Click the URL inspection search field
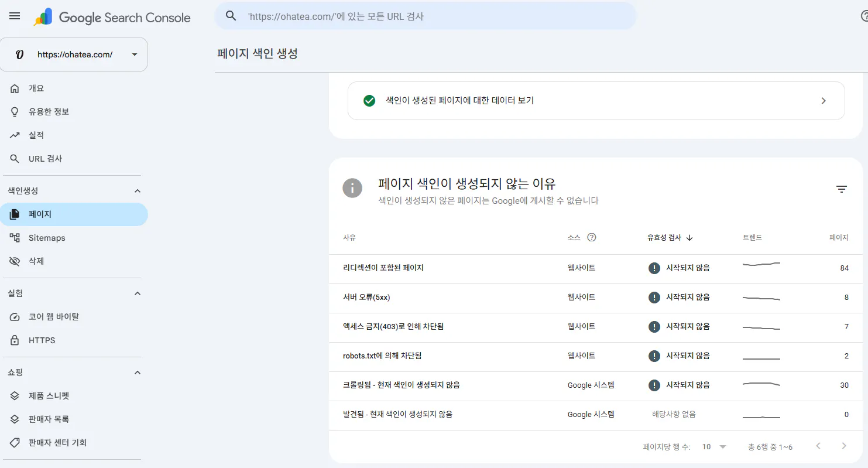The height and width of the screenshot is (468, 868). tap(425, 16)
